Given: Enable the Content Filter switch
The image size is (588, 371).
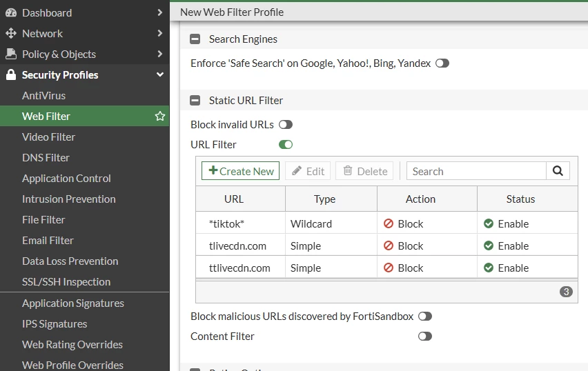Looking at the screenshot, I should click(425, 336).
